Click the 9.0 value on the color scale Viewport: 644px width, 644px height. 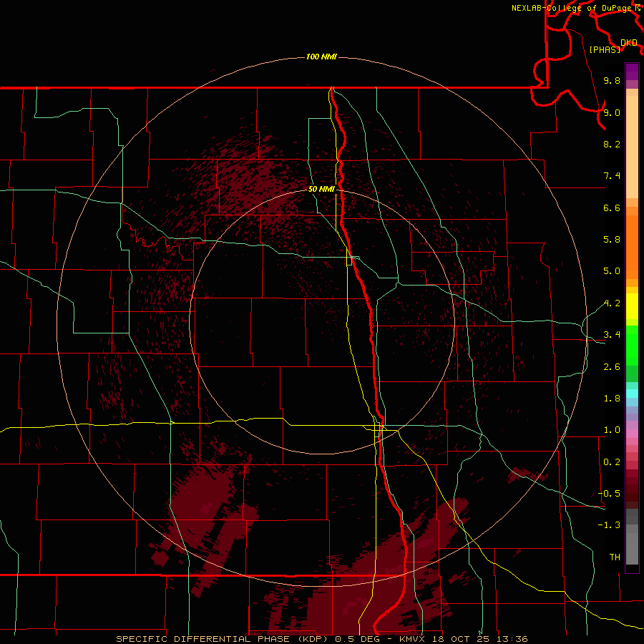click(612, 112)
